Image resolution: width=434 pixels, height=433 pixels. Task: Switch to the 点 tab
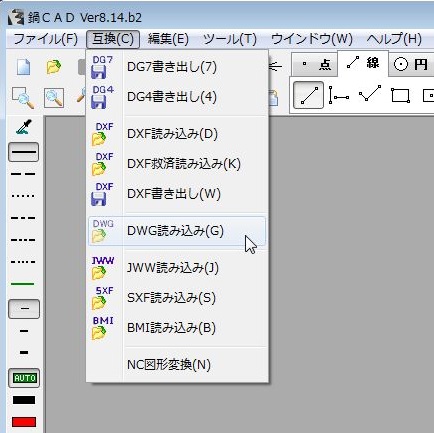point(315,64)
